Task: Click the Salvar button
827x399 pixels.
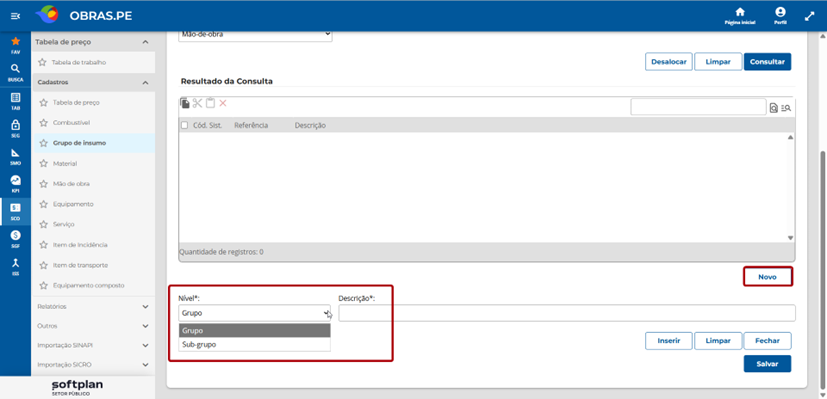Action: (767, 364)
